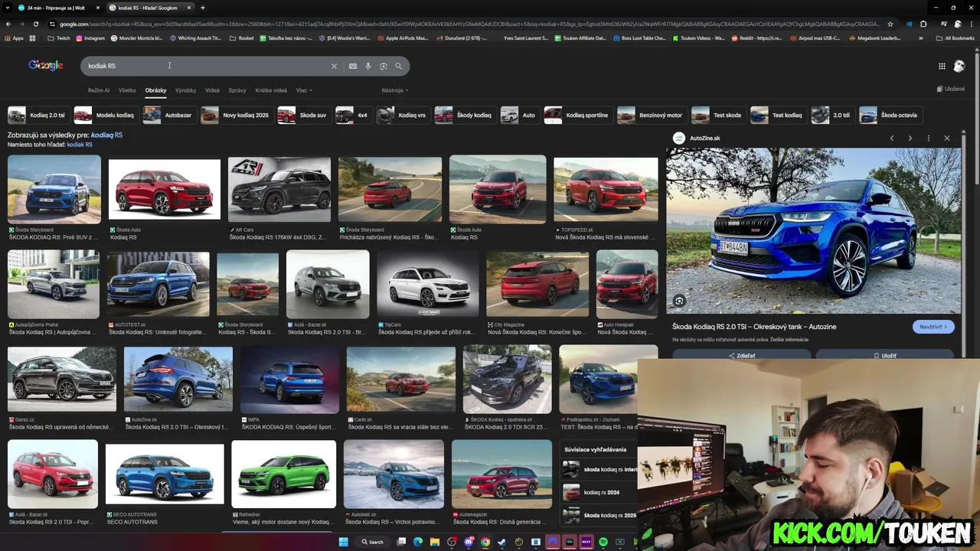Open Twitch bookmark in bookmarks bar

(58, 38)
